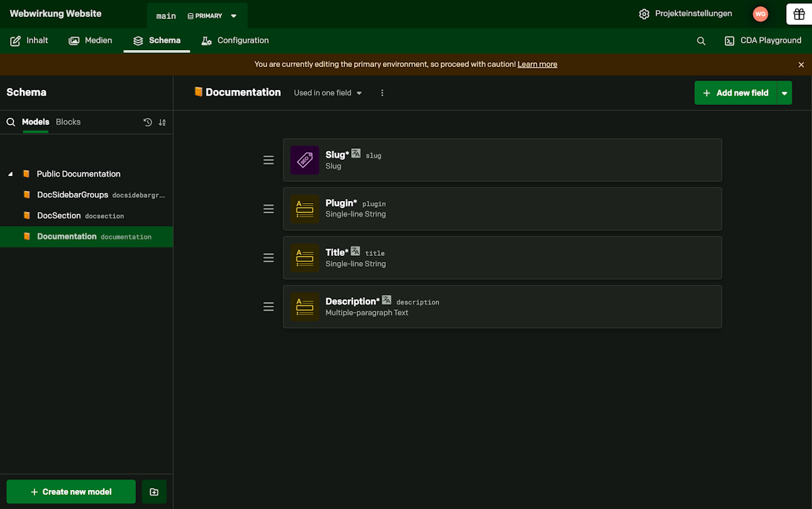Click the localization icon next to Title

[x=355, y=251]
